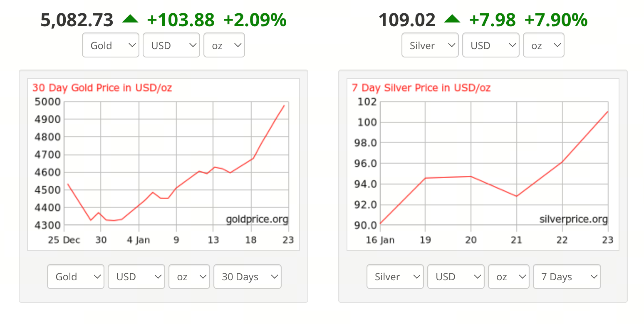Expand the USD dropdown under the 30 day gold chart
Viewport: 644px width, 324px height.
[136, 277]
